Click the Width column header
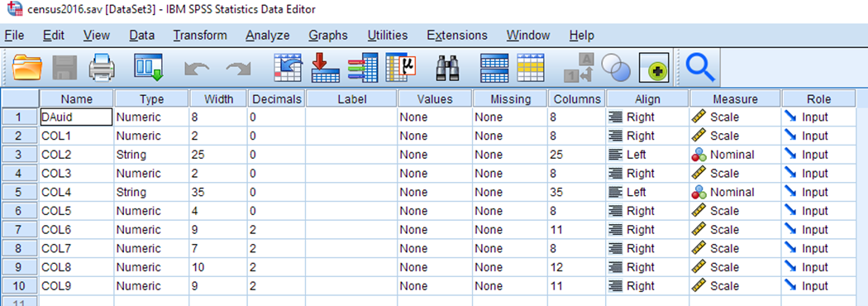Image resolution: width=868 pixels, height=306 pixels. pos(218,99)
